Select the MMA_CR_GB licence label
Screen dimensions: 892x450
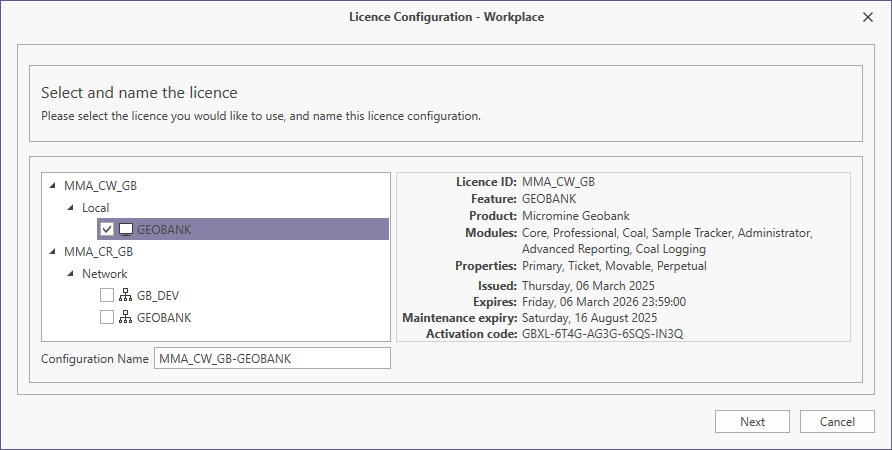pyautogui.click(x=98, y=252)
